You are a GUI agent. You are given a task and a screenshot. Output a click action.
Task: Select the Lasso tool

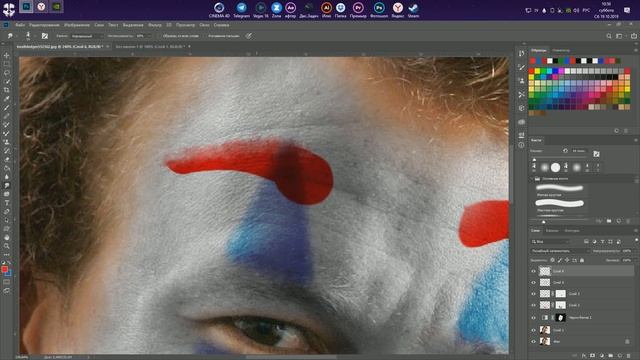click(6, 73)
